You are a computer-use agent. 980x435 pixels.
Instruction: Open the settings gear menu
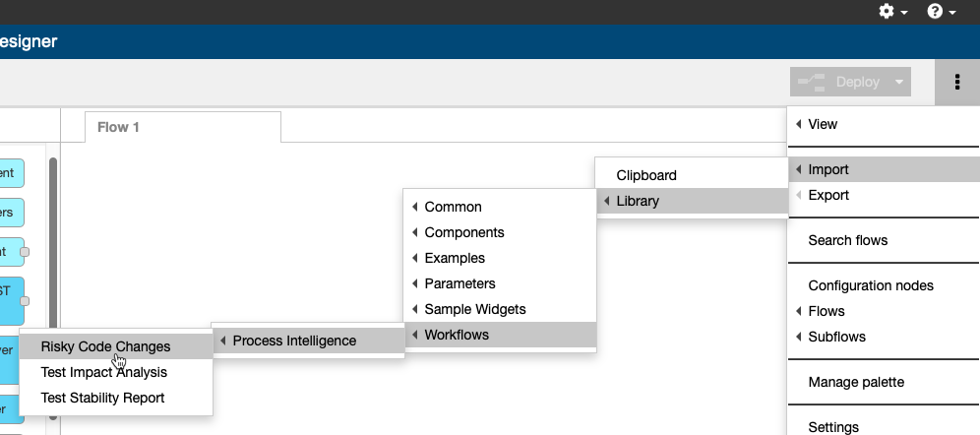[x=892, y=11]
